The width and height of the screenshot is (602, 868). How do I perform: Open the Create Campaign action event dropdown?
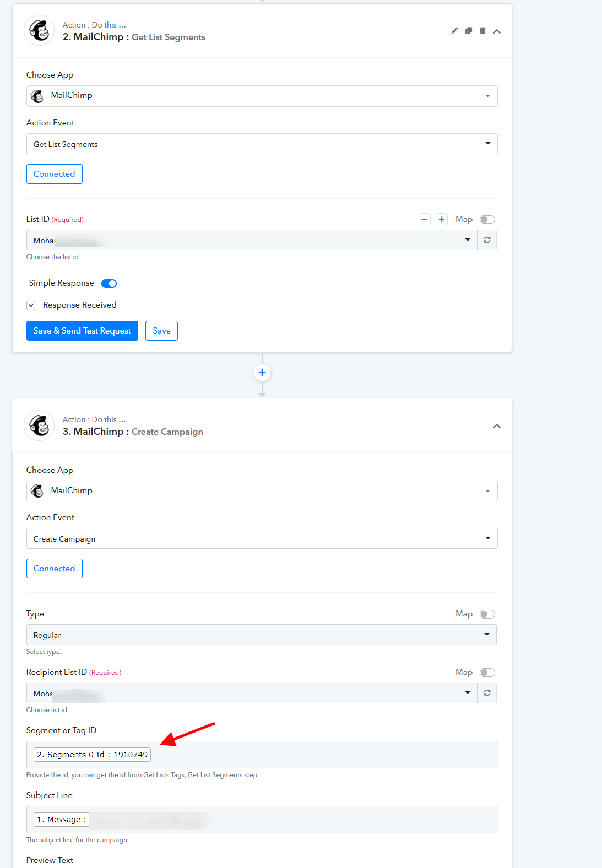point(262,538)
